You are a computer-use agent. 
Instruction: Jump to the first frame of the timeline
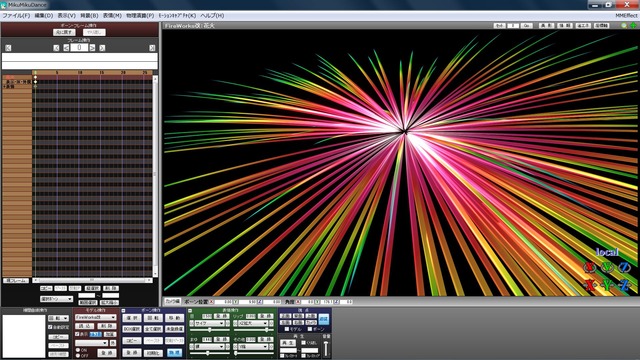tap(8, 48)
